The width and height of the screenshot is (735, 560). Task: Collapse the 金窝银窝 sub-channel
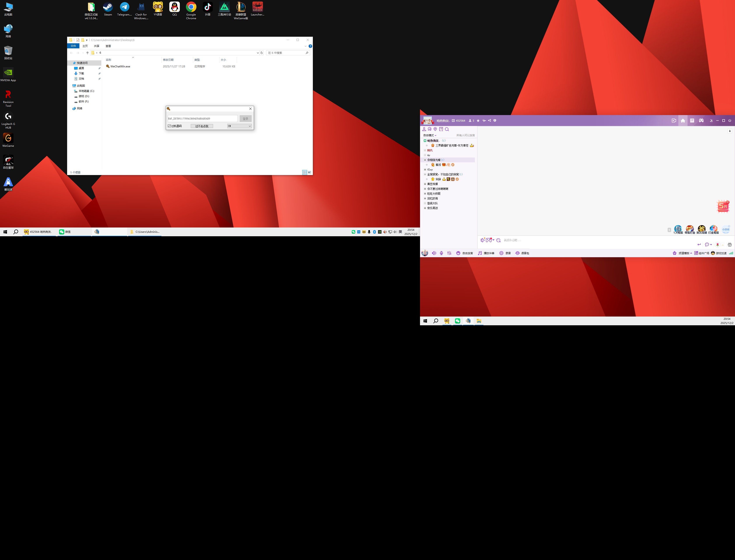[x=425, y=174]
